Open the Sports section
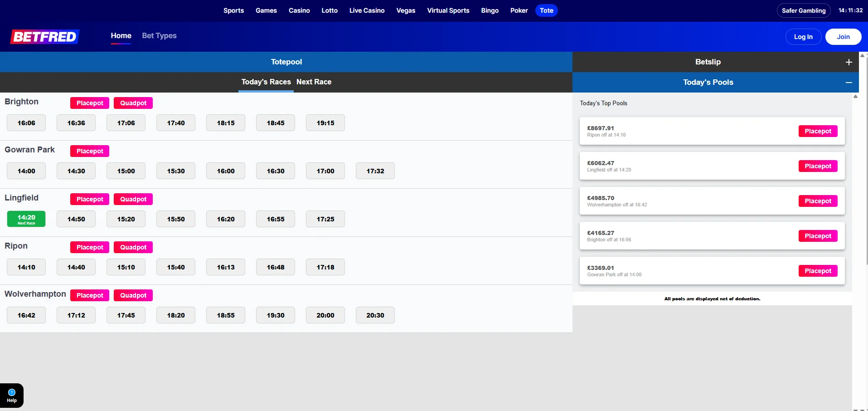The height and width of the screenshot is (411, 868). point(233,10)
